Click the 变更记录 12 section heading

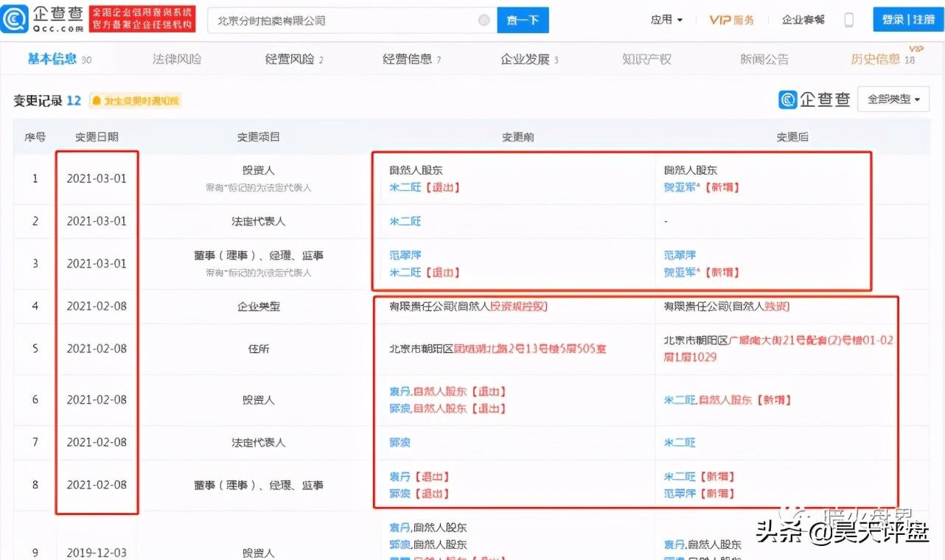(47, 101)
